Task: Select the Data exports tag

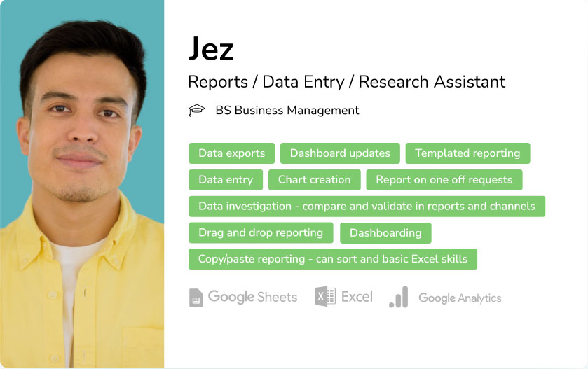Action: pyautogui.click(x=232, y=153)
